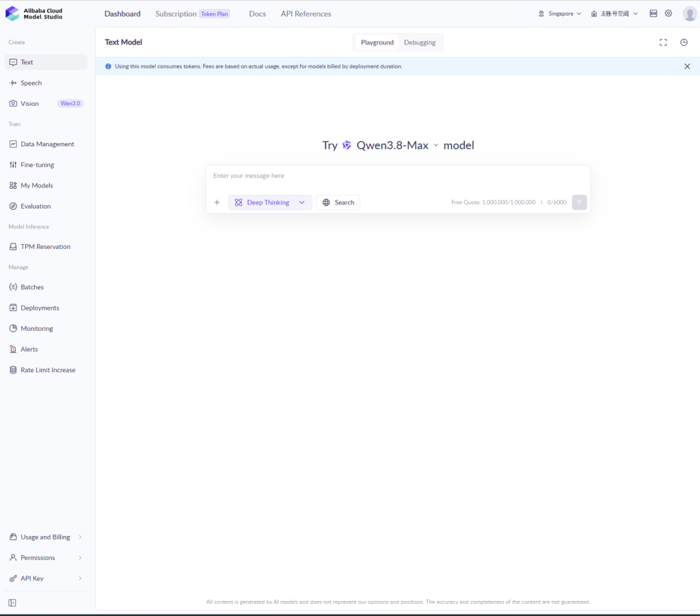Switch language with the EN icon

654,14
